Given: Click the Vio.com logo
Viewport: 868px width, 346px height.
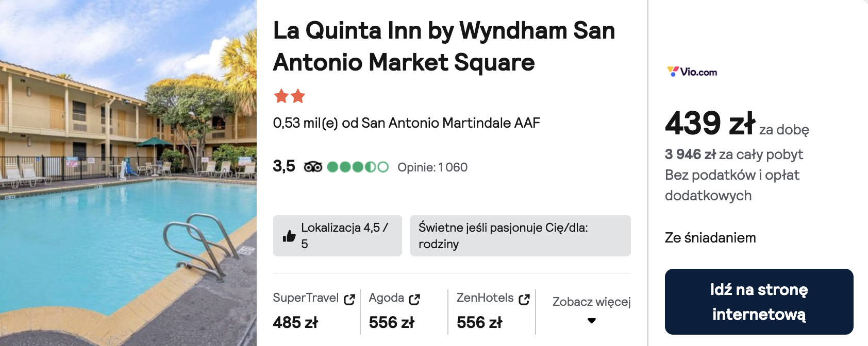Looking at the screenshot, I should point(692,72).
